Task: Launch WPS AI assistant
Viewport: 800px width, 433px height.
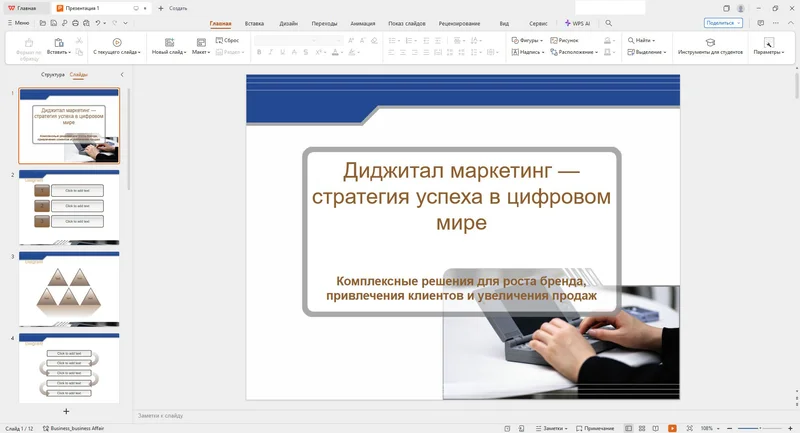Action: [x=578, y=23]
